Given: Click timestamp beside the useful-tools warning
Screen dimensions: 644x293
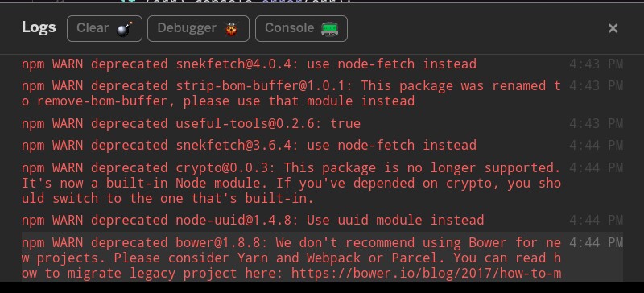Looking at the screenshot, I should tap(596, 124).
